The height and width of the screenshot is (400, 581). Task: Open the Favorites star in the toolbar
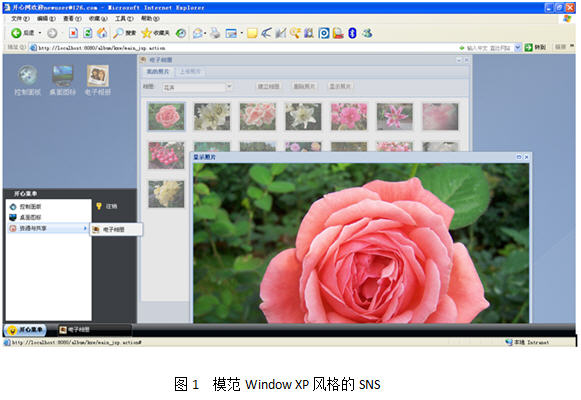tap(147, 33)
